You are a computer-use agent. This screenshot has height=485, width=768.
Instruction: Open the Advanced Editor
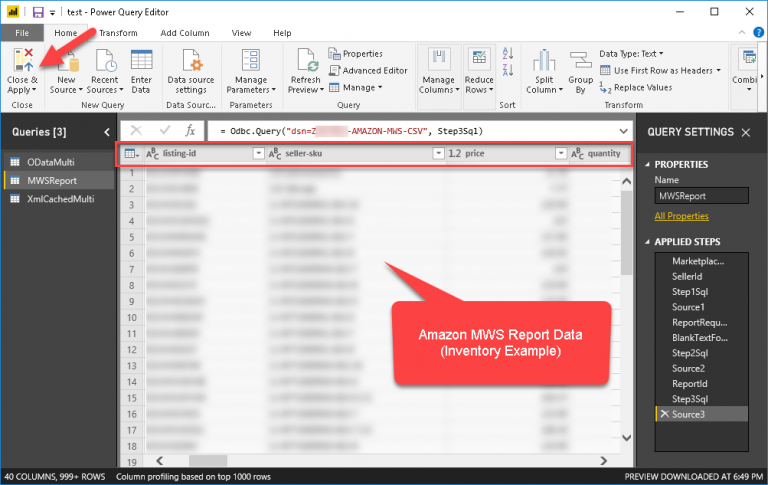point(368,71)
